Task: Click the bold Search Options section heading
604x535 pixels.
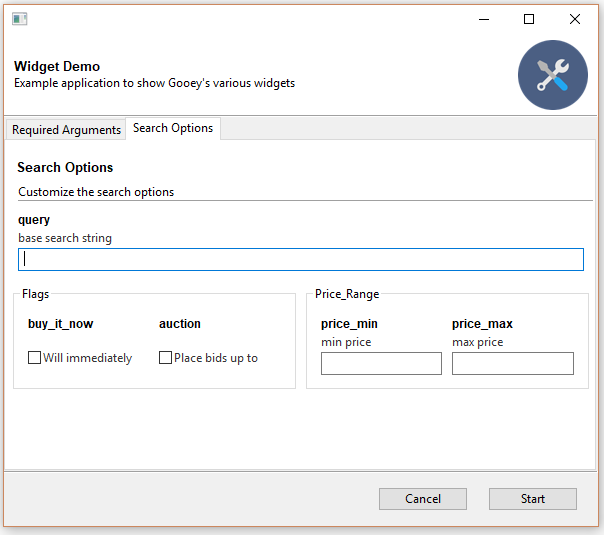Action: [65, 167]
